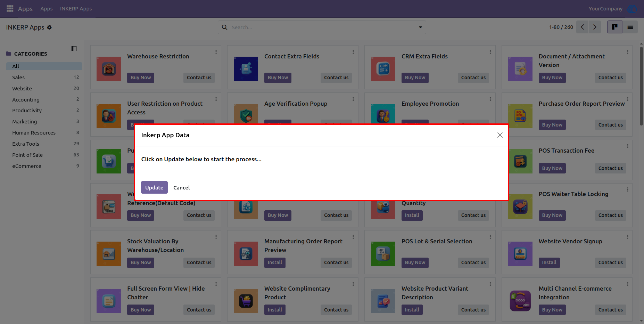The height and width of the screenshot is (324, 644).
Task: Open Multi Channel E-commerce card options menu
Action: (x=628, y=284)
